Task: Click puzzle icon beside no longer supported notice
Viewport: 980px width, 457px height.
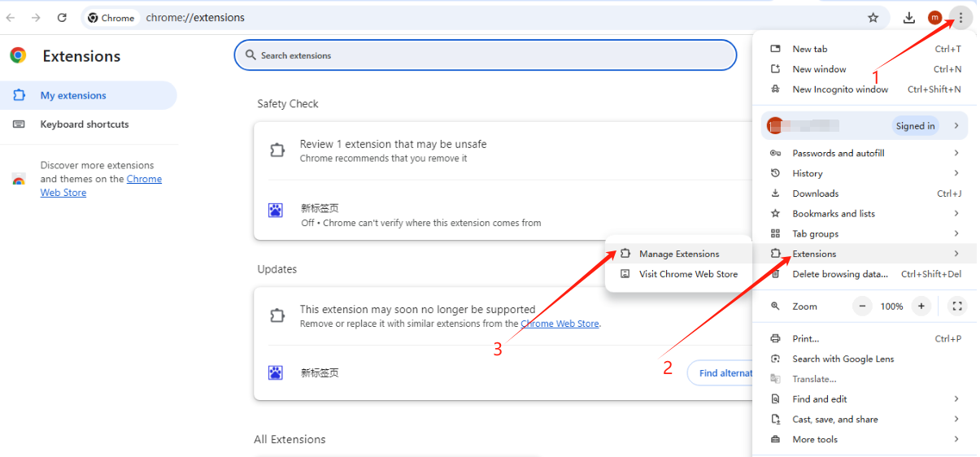Action: pyautogui.click(x=277, y=316)
